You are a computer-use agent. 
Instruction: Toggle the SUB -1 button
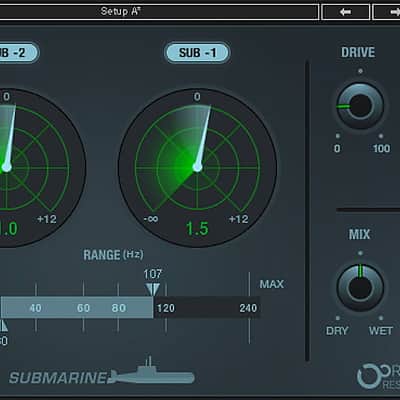click(197, 53)
